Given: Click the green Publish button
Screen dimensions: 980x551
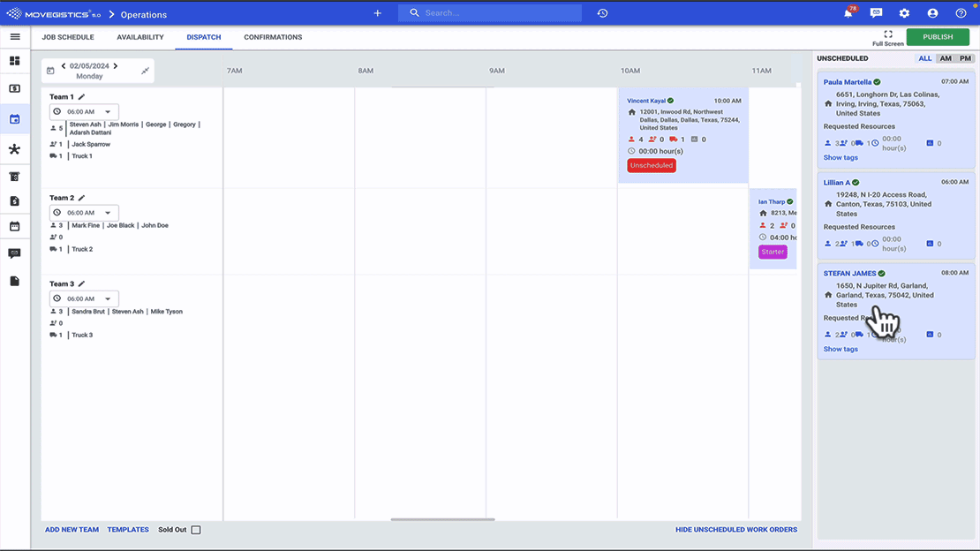Looking at the screenshot, I should [938, 37].
